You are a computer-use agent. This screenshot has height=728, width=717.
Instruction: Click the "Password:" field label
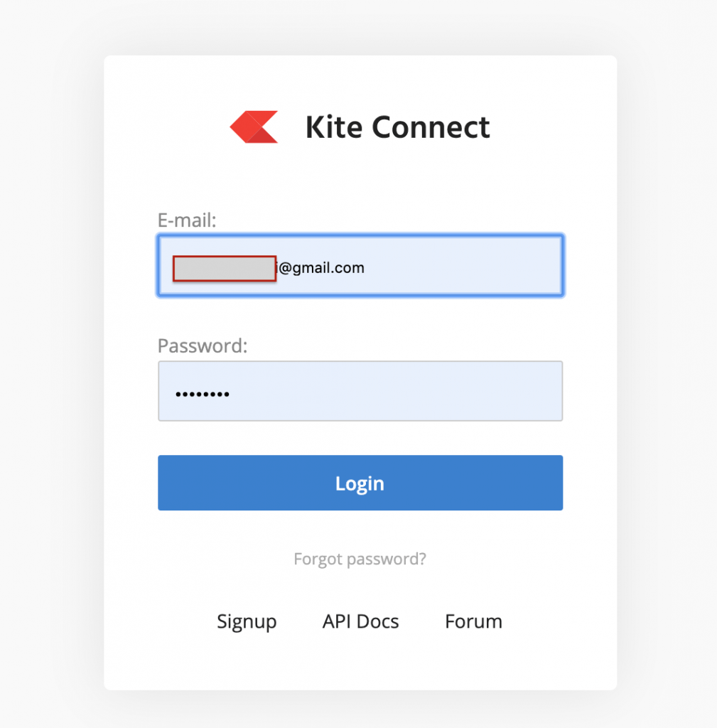(203, 346)
